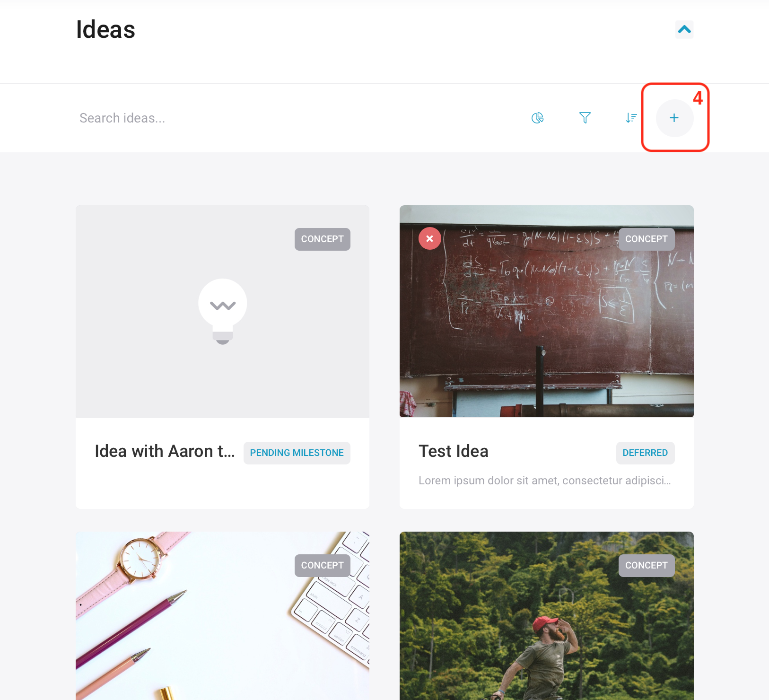The width and height of the screenshot is (769, 700).
Task: Open the funnel filter icon
Action: click(585, 118)
